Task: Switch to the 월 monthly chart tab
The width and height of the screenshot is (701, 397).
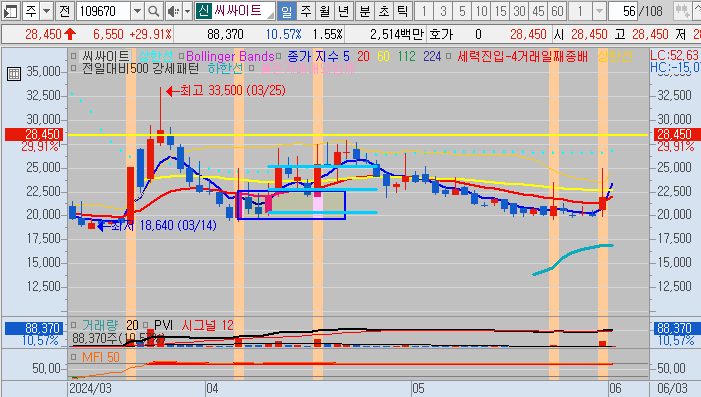Action: (x=325, y=11)
